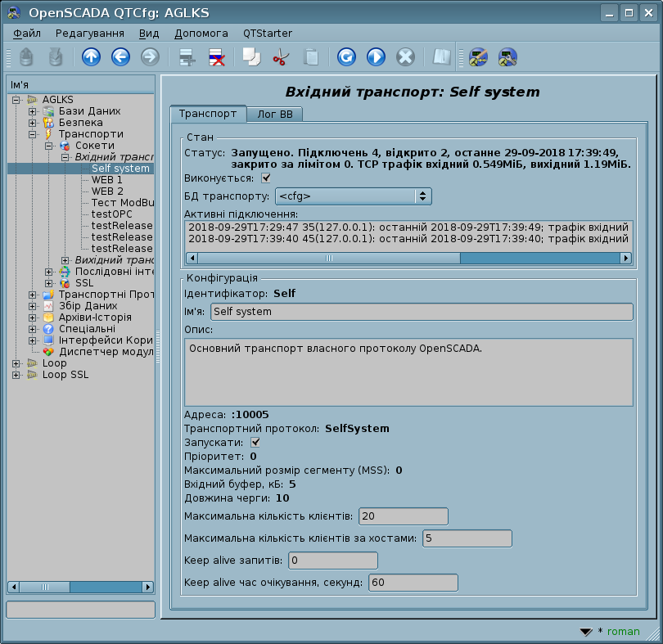
Task: Click the tree panel horizontal scrollbar thumb
Action: click(x=44, y=587)
